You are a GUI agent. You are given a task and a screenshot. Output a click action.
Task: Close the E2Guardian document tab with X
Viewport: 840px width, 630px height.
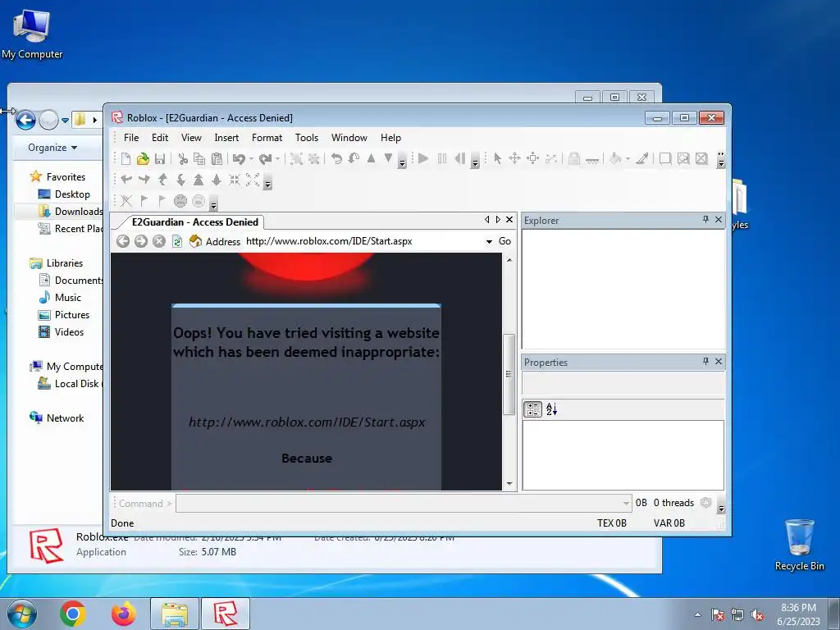pos(509,220)
